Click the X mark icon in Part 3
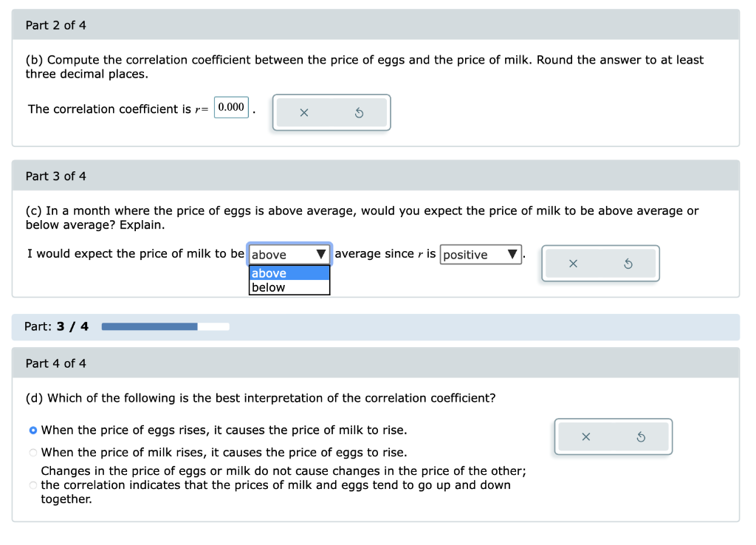 pyautogui.click(x=574, y=263)
